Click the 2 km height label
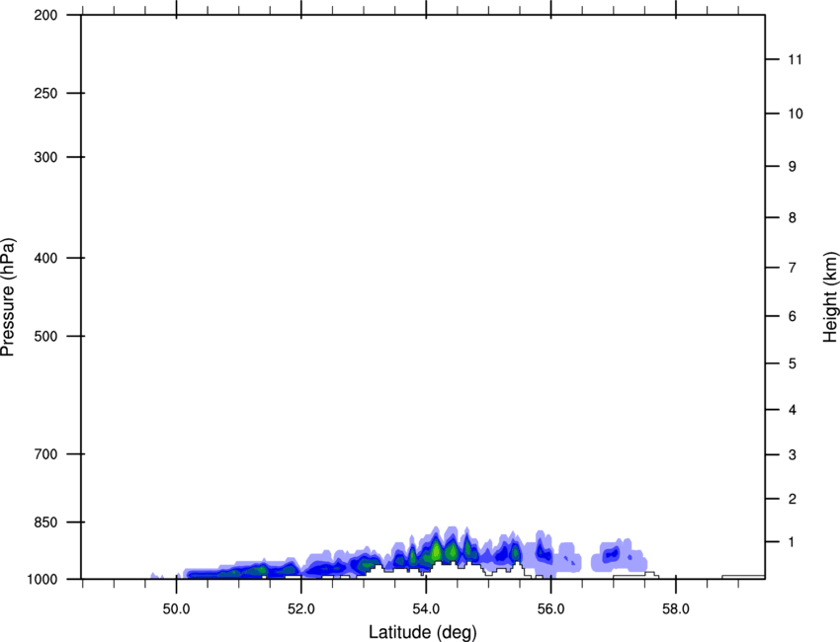This screenshot has height=642, width=840. tap(793, 499)
